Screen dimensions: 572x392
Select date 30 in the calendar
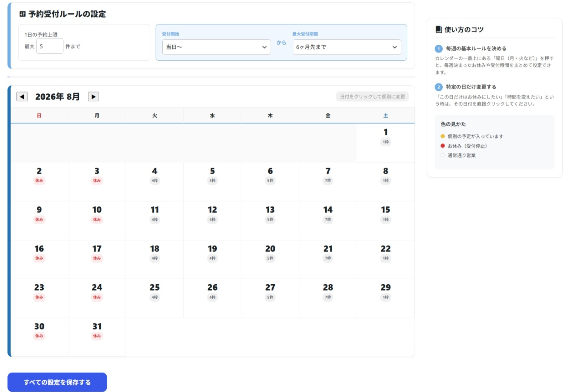[39, 337]
